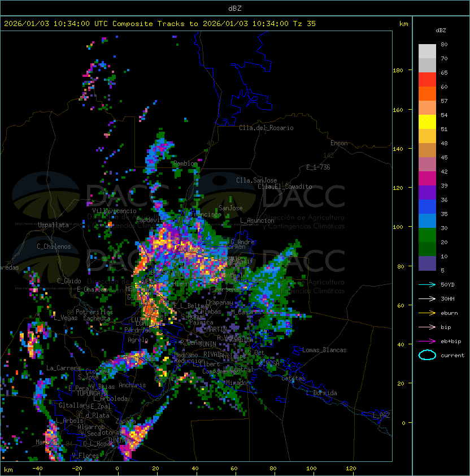Screen dimensions: 470x476
Task: Click the white 30HM arrow legend icon
Action: 427,298
